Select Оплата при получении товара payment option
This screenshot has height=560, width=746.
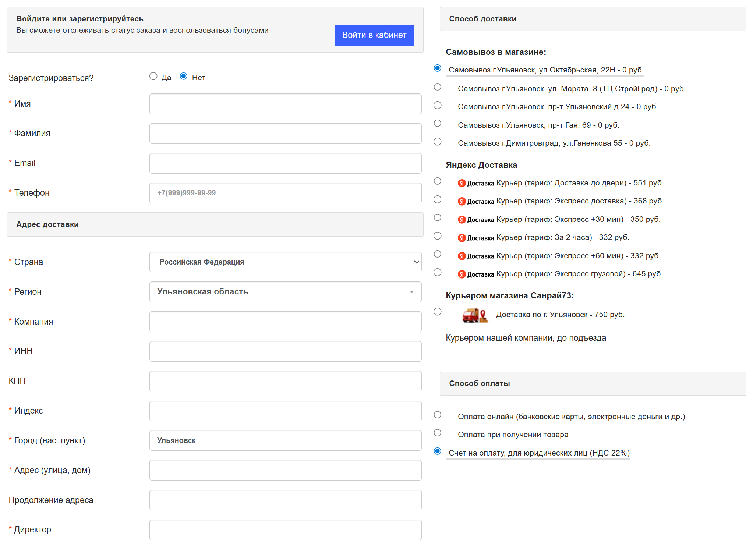[437, 433]
